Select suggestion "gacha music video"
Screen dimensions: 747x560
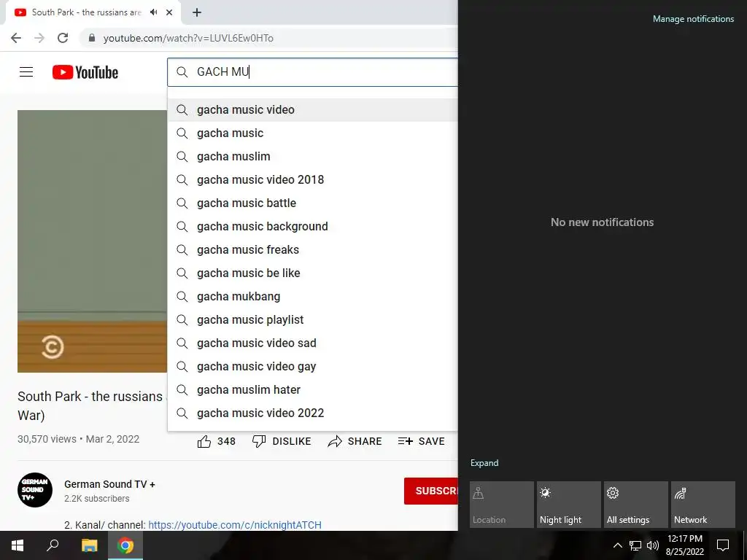312,109
